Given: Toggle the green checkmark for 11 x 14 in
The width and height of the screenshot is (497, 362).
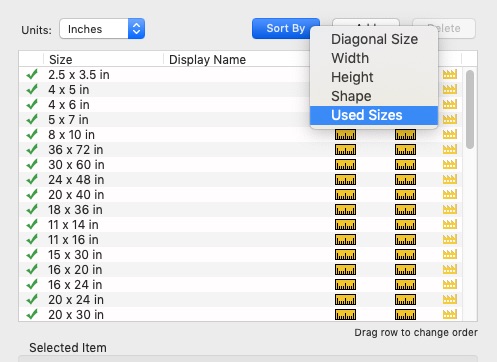Looking at the screenshot, I should 32,224.
